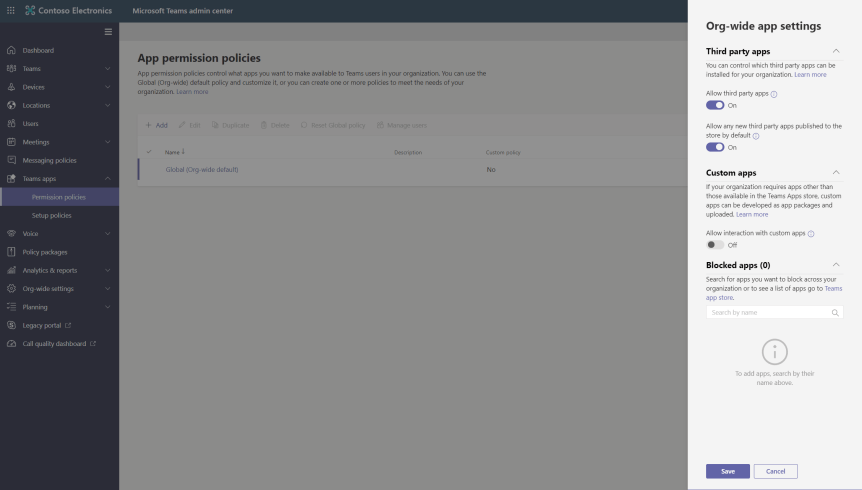This screenshot has height=490, width=862.
Task: Open Setup policies under Teams apps
Action: pyautogui.click(x=52, y=215)
